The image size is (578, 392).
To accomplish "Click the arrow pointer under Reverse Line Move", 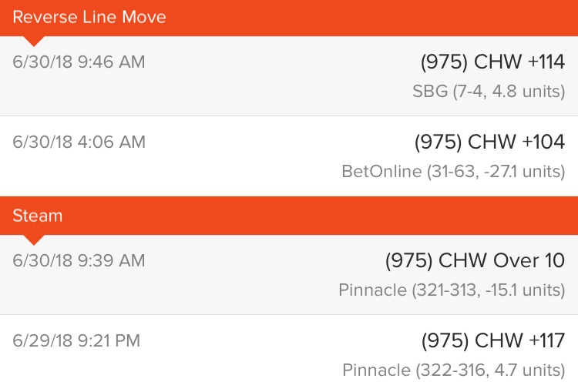I will click(34, 42).
